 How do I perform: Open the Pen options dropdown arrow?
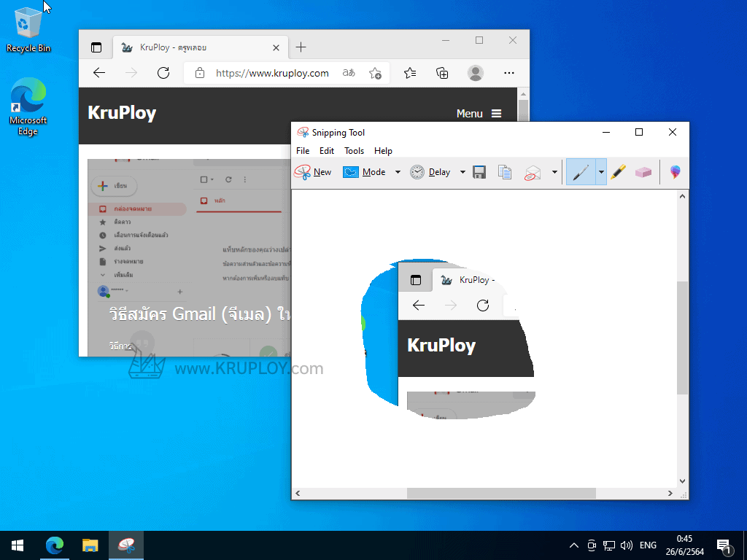pyautogui.click(x=601, y=172)
